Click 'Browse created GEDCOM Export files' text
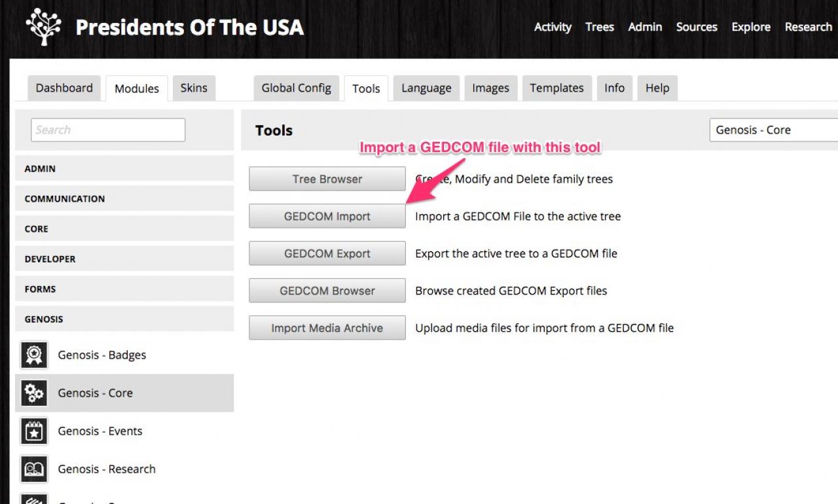The width and height of the screenshot is (838, 504). pos(511,291)
